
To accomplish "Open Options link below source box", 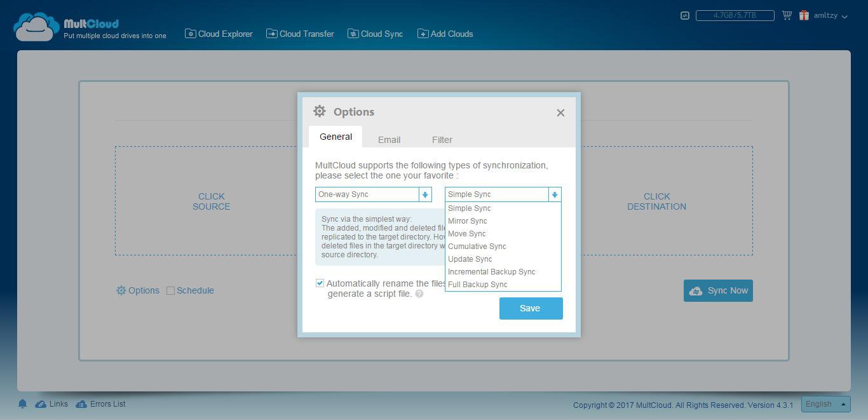I will tap(138, 290).
